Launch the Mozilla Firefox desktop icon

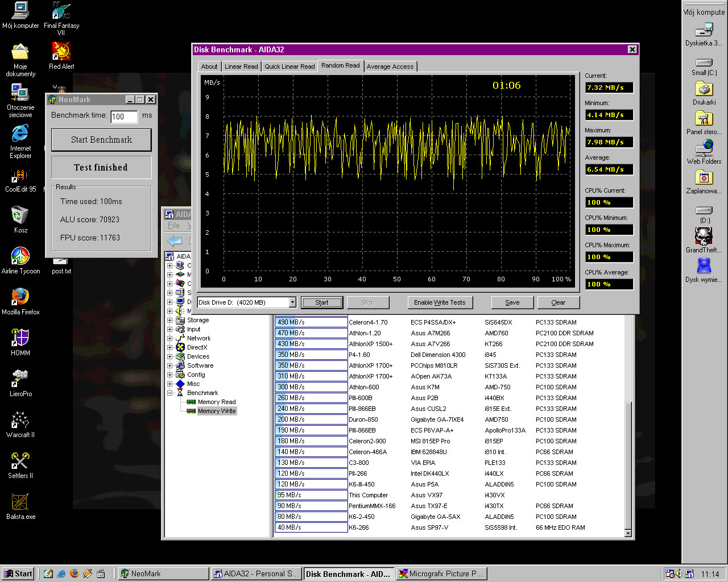click(x=20, y=301)
